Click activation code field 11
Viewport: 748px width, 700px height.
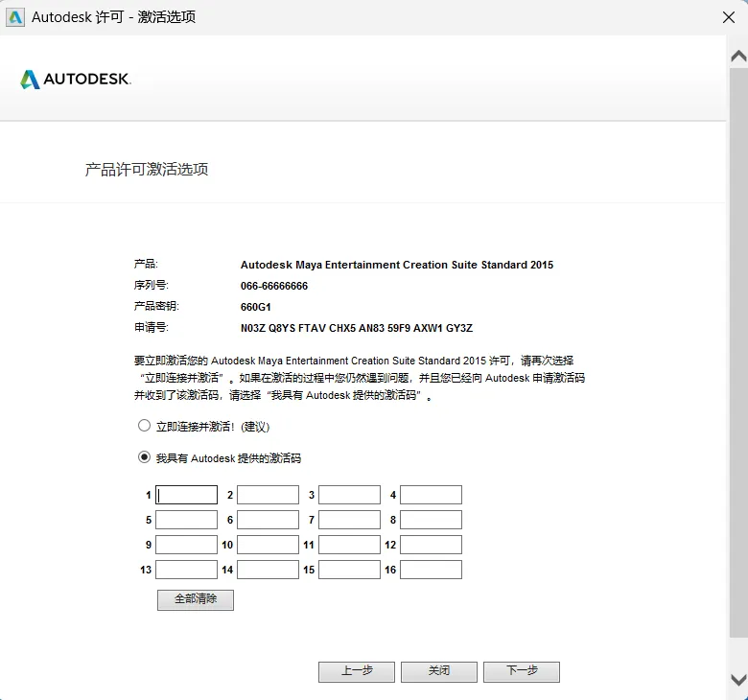coord(350,545)
